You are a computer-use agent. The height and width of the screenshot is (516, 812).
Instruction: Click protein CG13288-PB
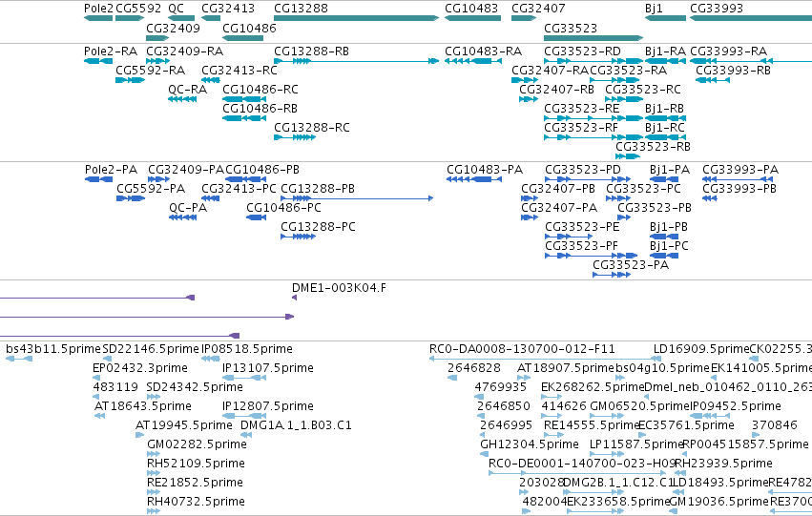(318, 189)
